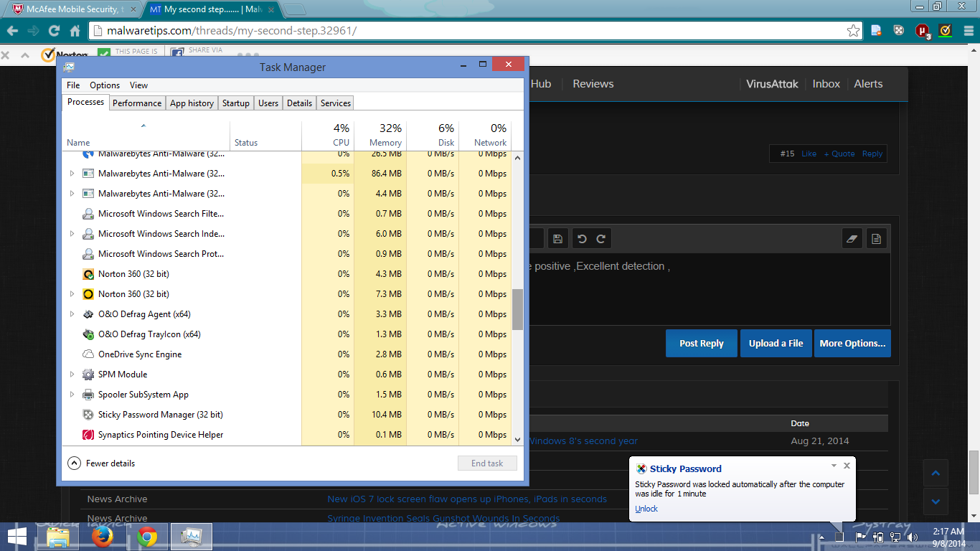Screen dimensions: 980x551
Task: Open Chrome's hamburger menu
Action: pos(967,31)
